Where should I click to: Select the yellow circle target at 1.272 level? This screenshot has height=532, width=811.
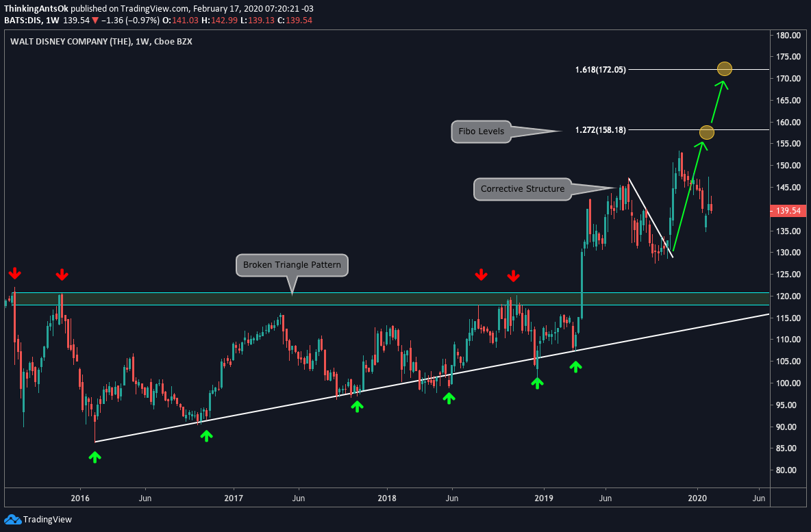706,133
